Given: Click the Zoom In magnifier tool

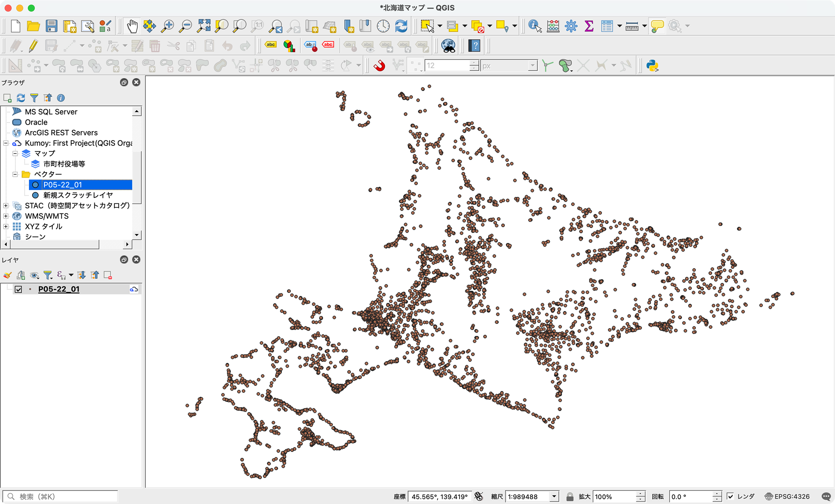Looking at the screenshot, I should tap(167, 26).
